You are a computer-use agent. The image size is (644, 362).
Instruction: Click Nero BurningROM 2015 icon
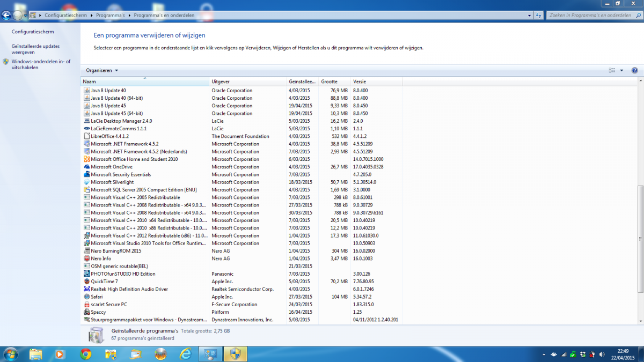[87, 251]
